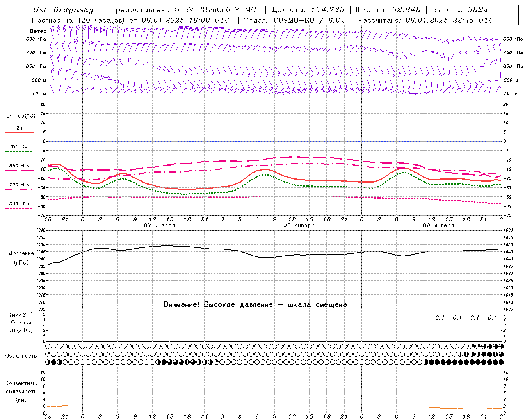Click the "Ветер" wind panel label
This screenshot has height=420, width=525.
click(x=38, y=31)
